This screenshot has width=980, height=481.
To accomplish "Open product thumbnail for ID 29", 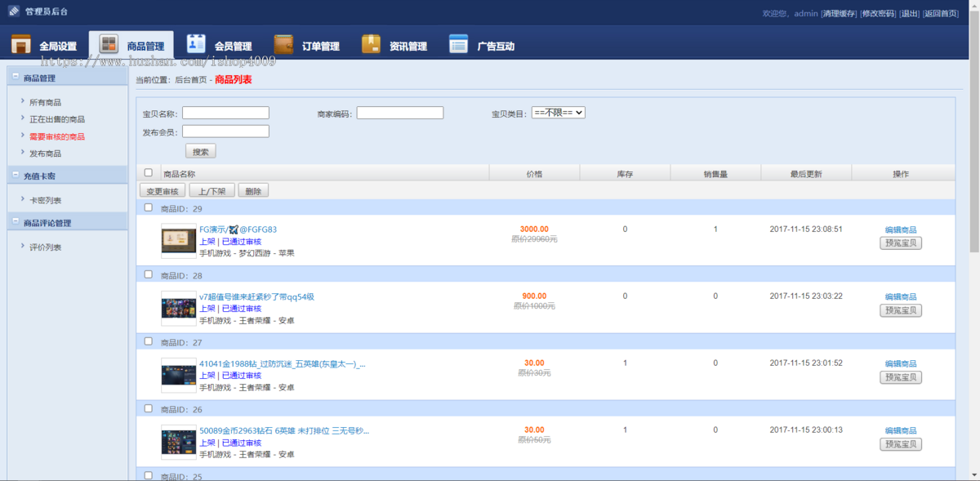I will point(179,241).
